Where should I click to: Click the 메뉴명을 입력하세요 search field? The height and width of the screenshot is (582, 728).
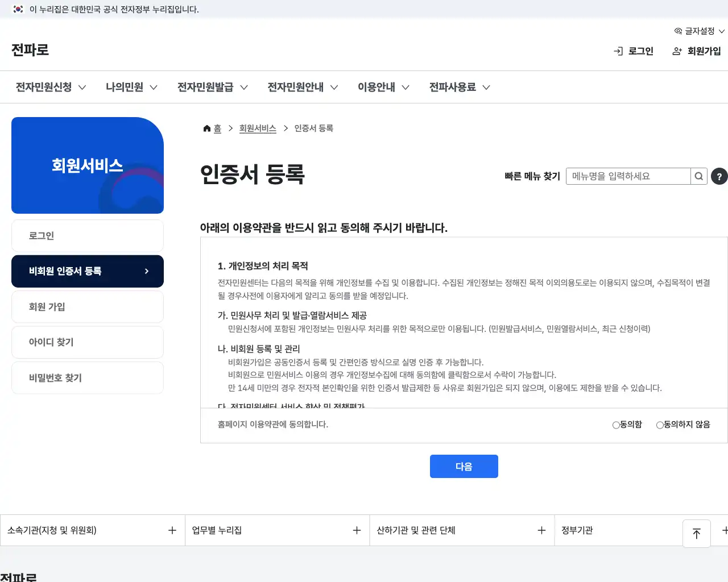[628, 176]
